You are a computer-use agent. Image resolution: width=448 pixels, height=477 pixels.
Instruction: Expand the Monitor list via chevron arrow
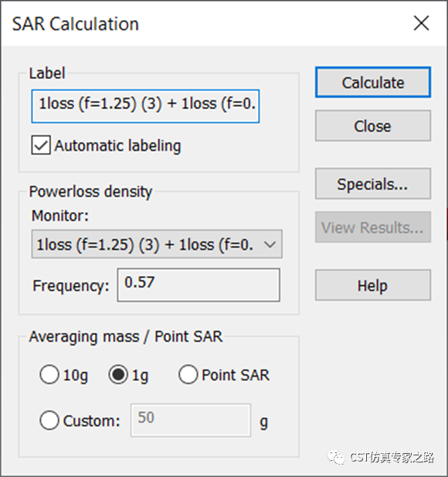pos(270,244)
